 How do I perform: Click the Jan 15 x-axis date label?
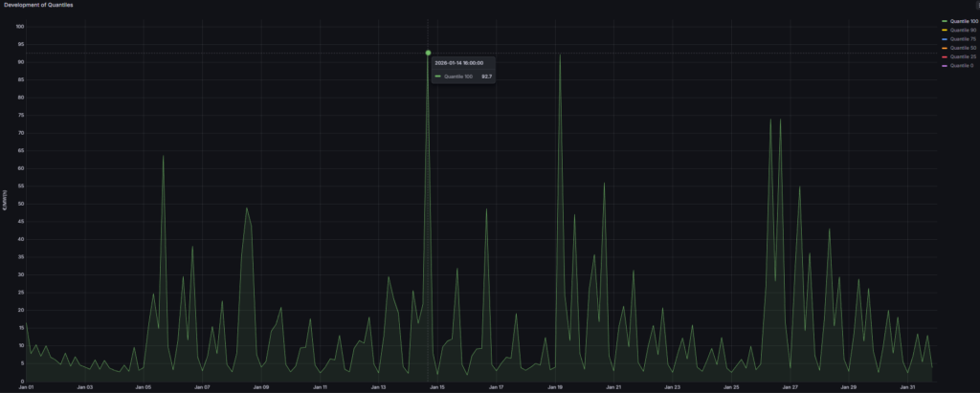[436, 387]
